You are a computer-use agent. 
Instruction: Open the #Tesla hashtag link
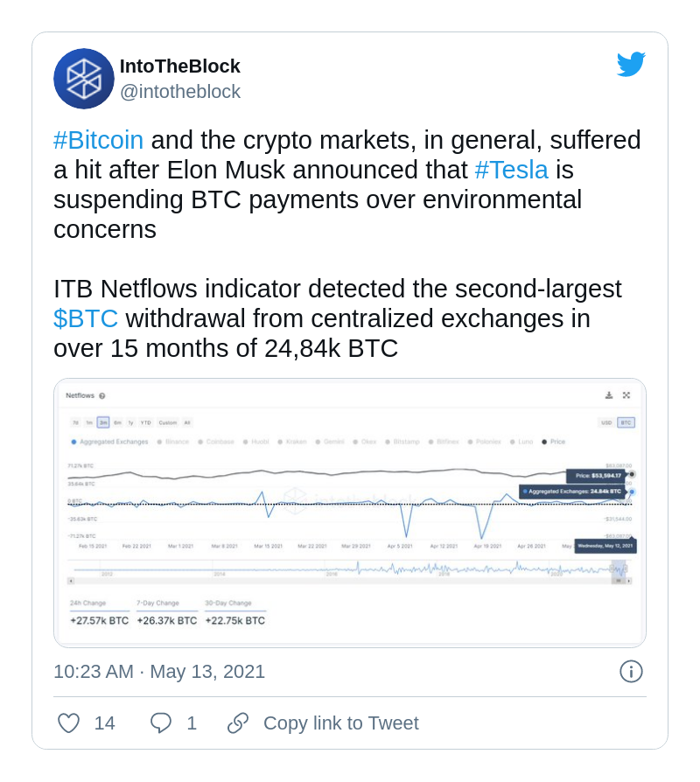(x=511, y=170)
